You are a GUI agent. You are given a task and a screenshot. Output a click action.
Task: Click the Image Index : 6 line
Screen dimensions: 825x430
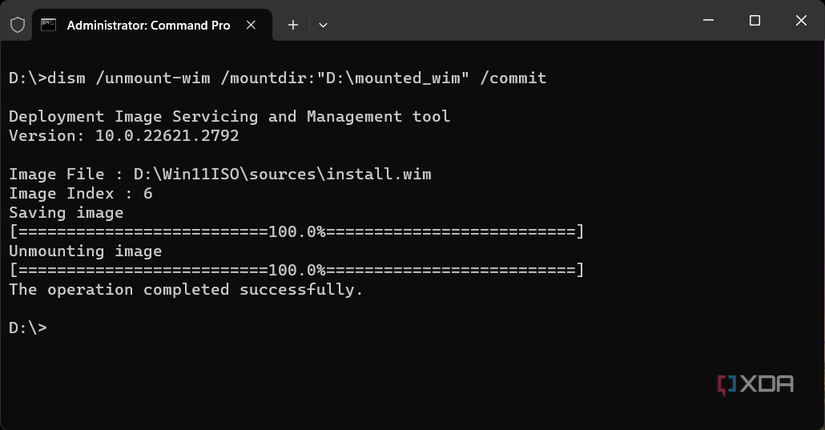(81, 193)
